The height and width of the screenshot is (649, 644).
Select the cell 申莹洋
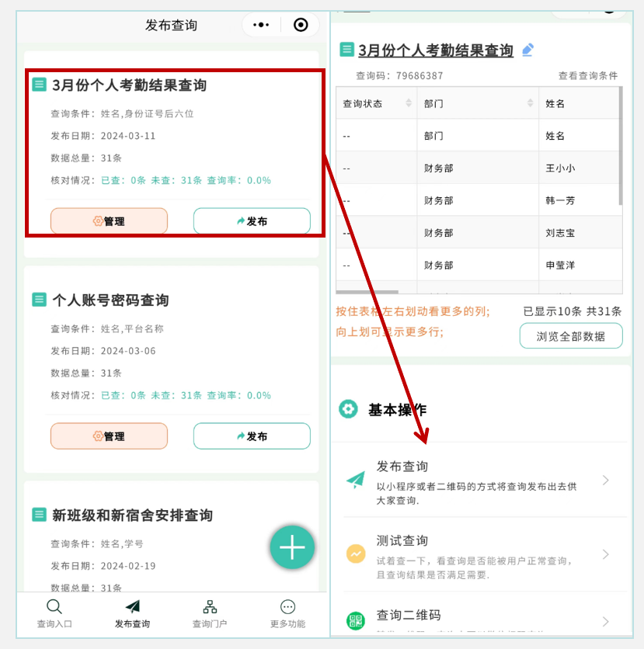click(x=580, y=265)
